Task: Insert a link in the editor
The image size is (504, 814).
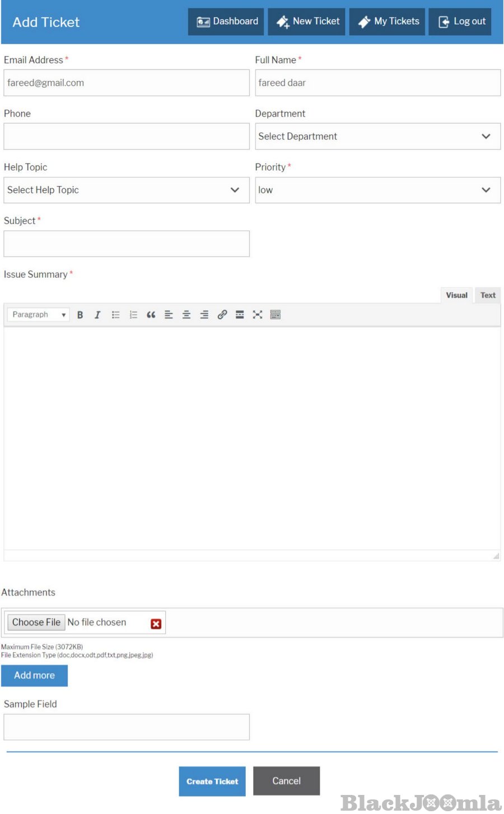Action: coord(222,315)
